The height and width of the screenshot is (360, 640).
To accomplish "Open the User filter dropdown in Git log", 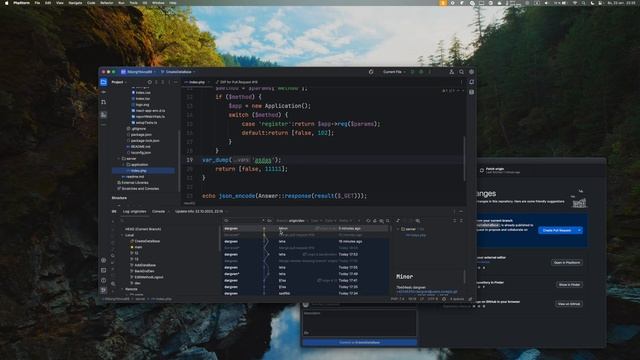I will 316,221.
